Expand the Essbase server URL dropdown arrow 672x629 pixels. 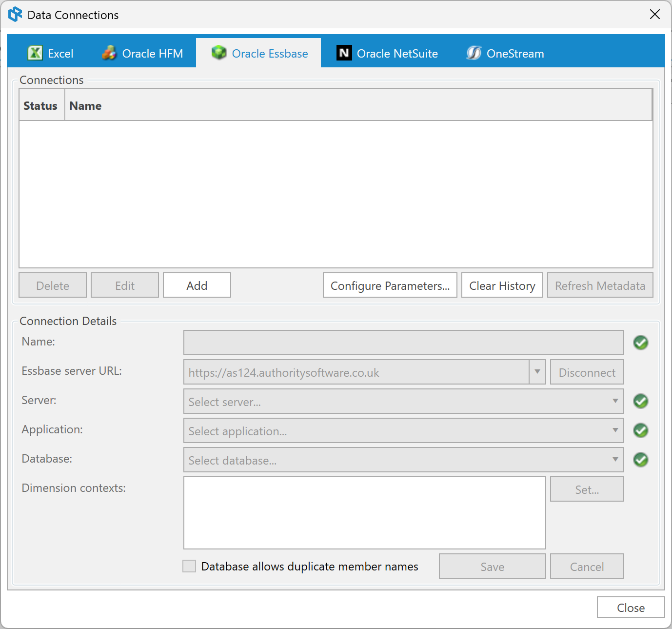[537, 372]
